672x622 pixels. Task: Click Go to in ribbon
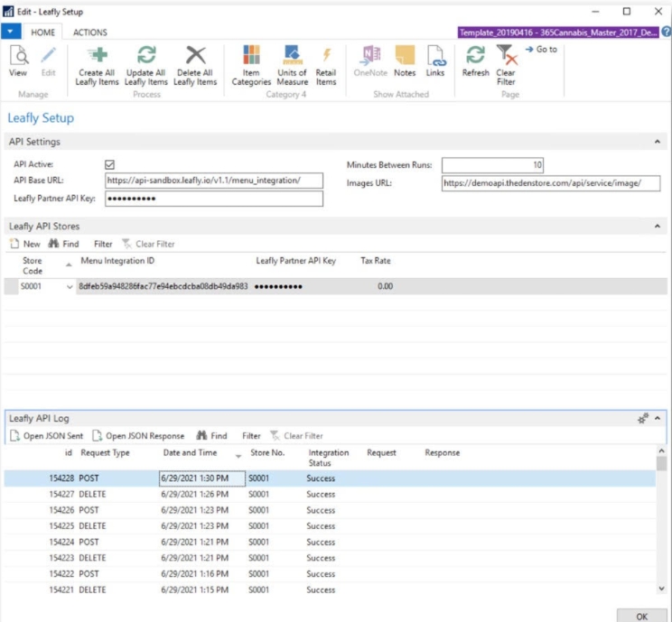[x=541, y=50]
